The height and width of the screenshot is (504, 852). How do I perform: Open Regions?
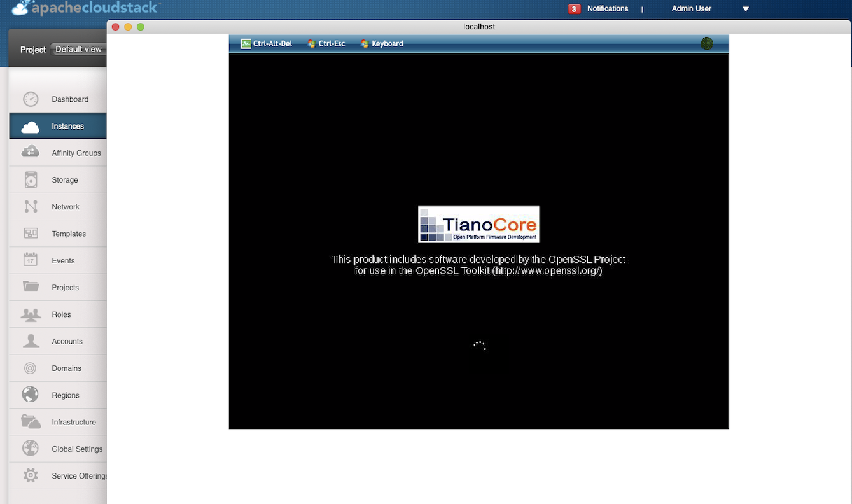point(58,395)
